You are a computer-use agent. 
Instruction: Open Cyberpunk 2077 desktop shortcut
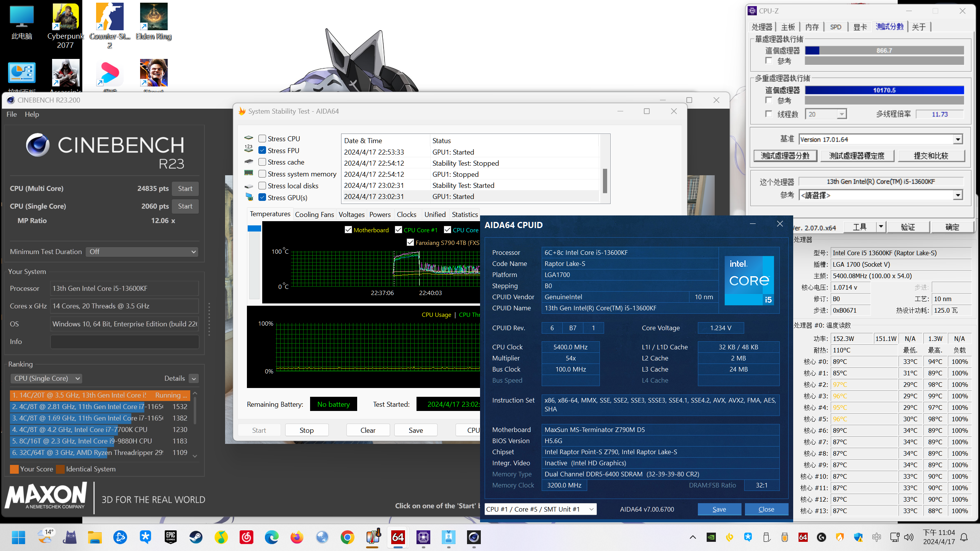pos(65,26)
